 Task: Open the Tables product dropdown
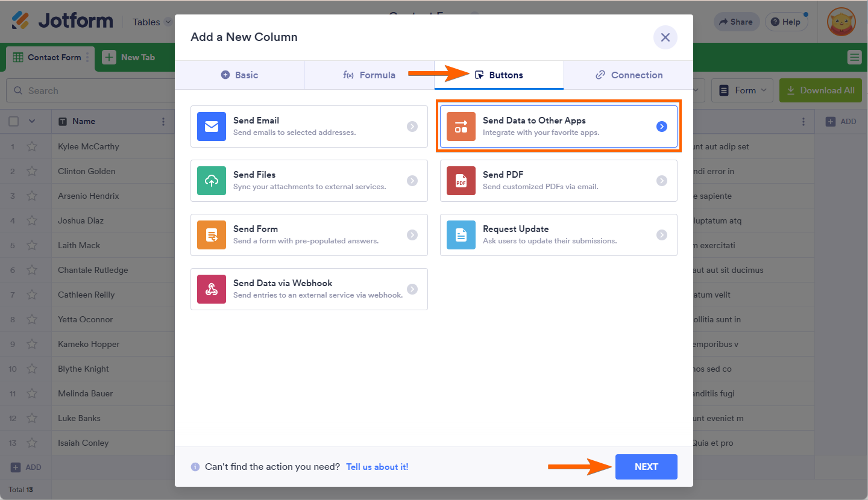point(152,22)
